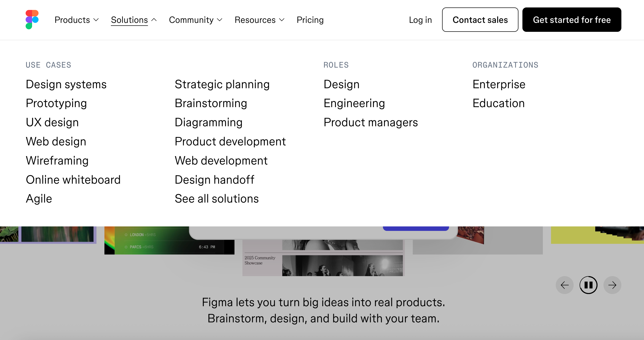Expand the Resources dropdown chevron
The height and width of the screenshot is (340, 644).
tap(282, 20)
